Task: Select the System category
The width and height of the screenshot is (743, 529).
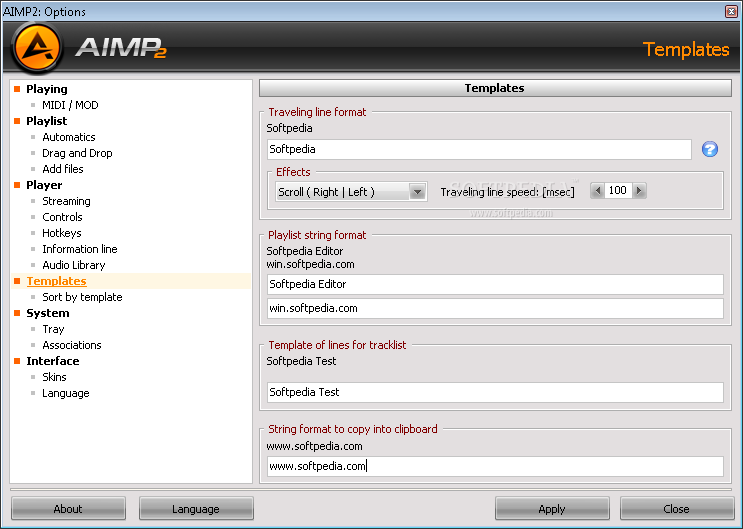Action: [47, 313]
